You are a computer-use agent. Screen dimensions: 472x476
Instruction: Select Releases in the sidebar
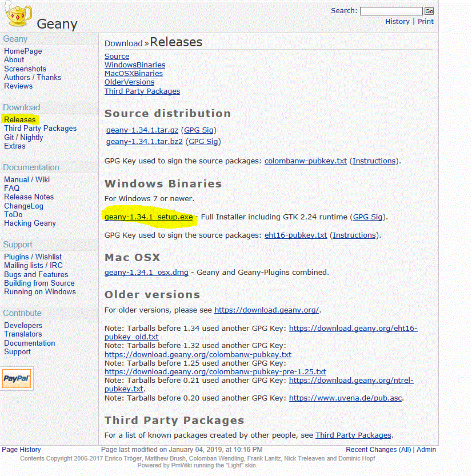[20, 119]
